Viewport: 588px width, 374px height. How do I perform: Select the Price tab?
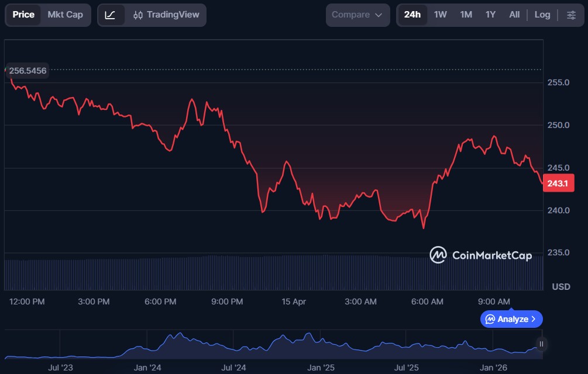(x=23, y=15)
